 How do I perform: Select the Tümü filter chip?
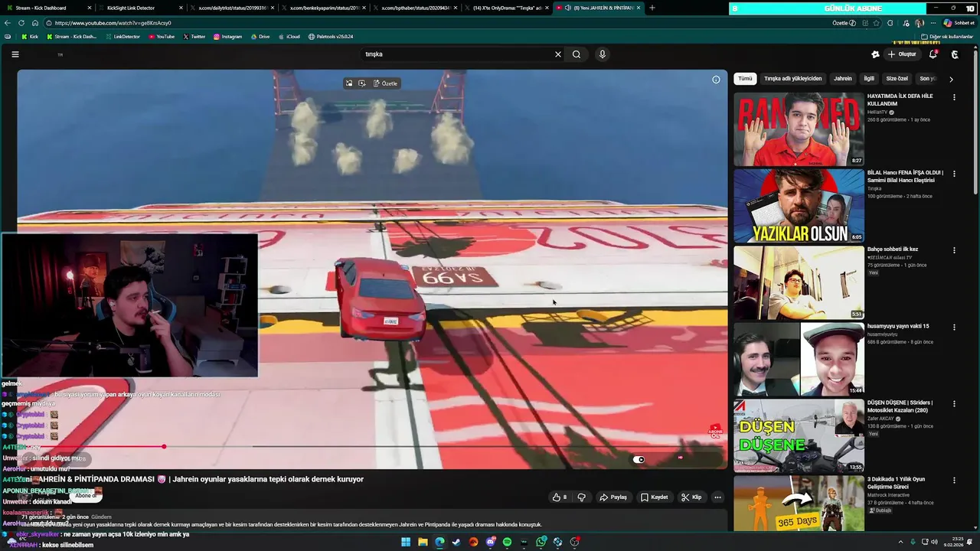coord(745,79)
